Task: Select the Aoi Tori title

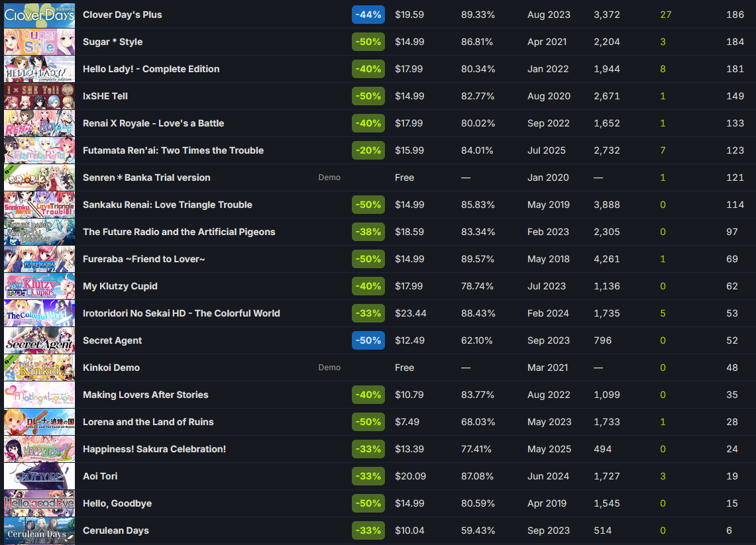Action: point(100,476)
